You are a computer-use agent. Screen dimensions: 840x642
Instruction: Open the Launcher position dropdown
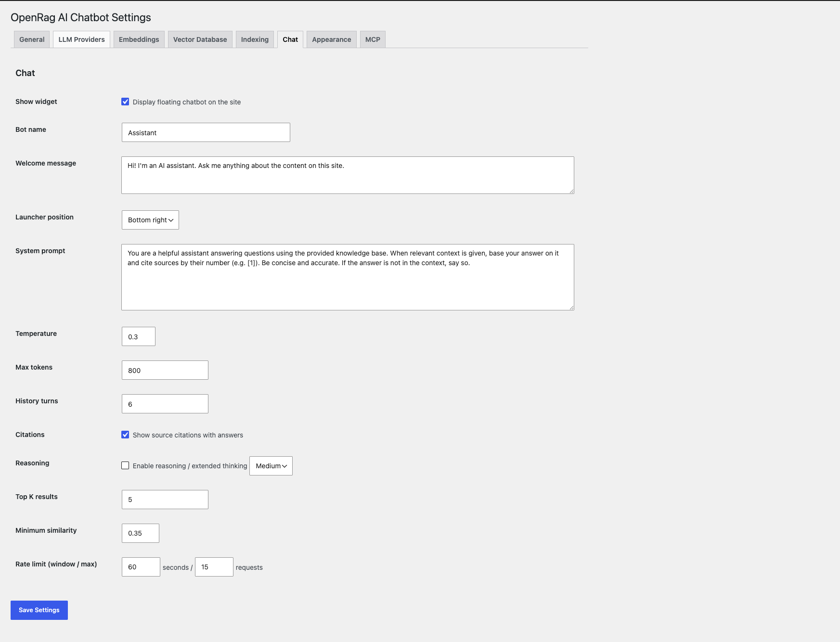coord(150,220)
